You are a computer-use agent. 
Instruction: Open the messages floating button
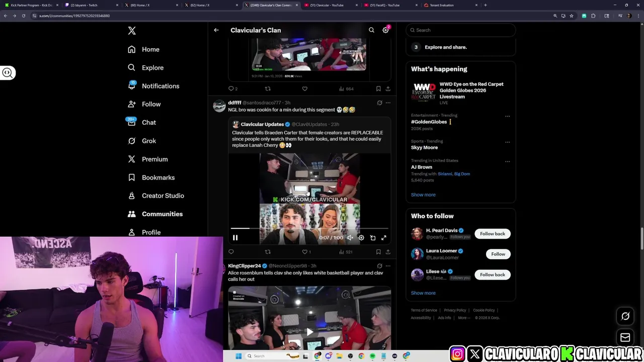(x=625, y=337)
